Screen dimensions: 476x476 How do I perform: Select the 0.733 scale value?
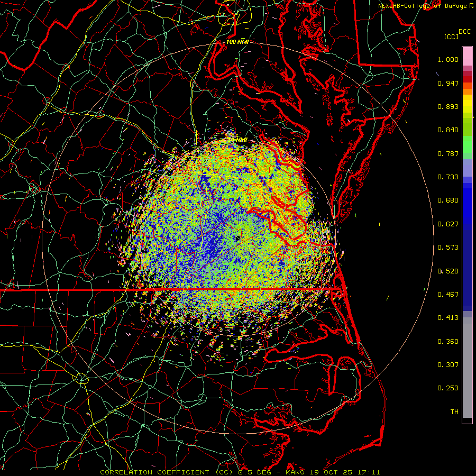448,177
